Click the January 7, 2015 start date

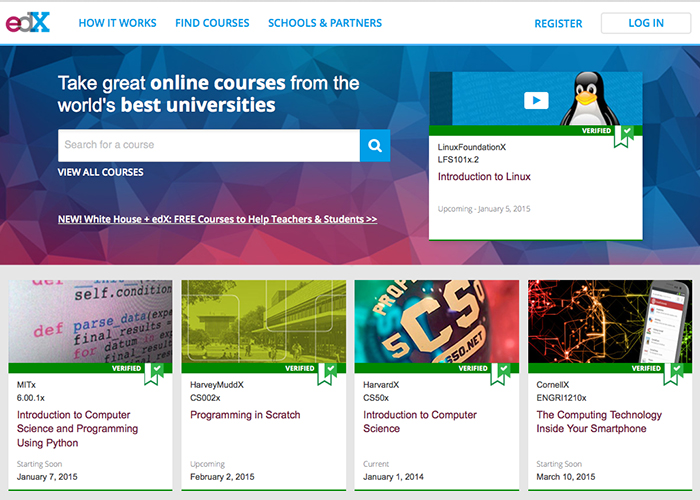[47, 477]
